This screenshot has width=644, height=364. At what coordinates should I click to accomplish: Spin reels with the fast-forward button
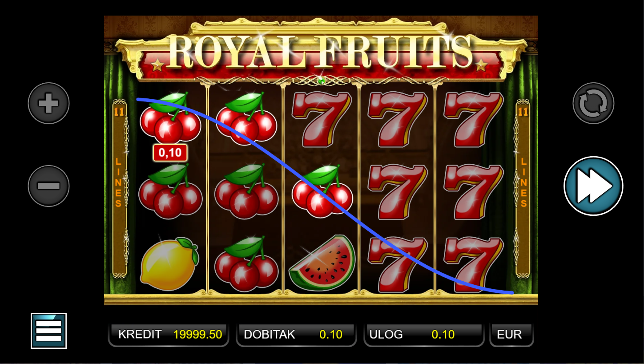[593, 186]
